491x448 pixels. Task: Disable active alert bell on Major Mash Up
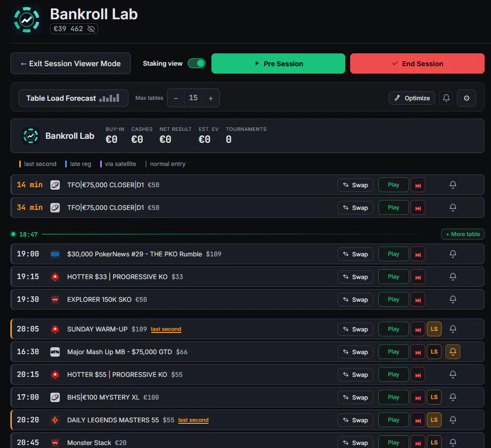[x=453, y=352]
